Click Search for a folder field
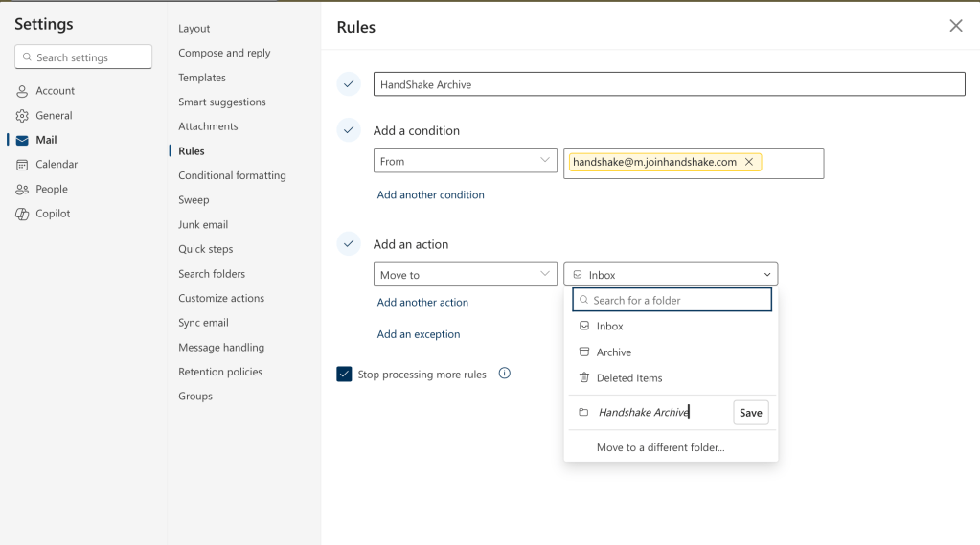Viewport: 980px width, 545px height. coord(672,300)
